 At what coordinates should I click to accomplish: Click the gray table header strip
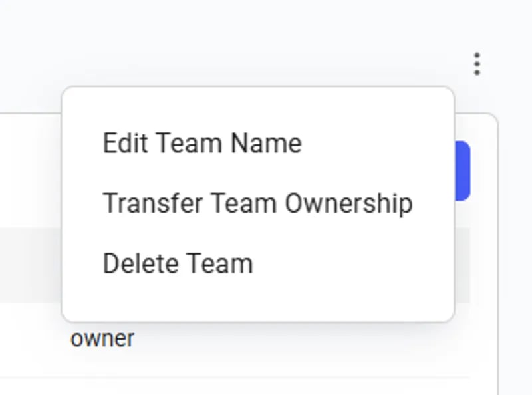[31, 265]
